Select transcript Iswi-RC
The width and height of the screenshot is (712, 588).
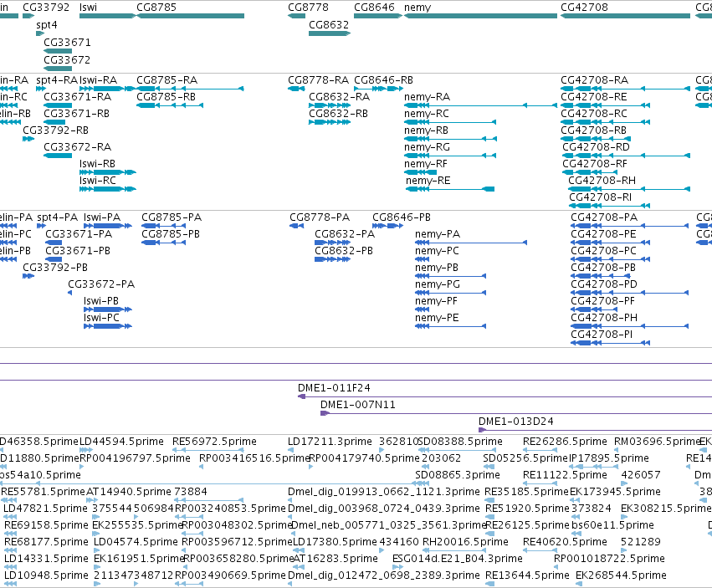coord(108,189)
